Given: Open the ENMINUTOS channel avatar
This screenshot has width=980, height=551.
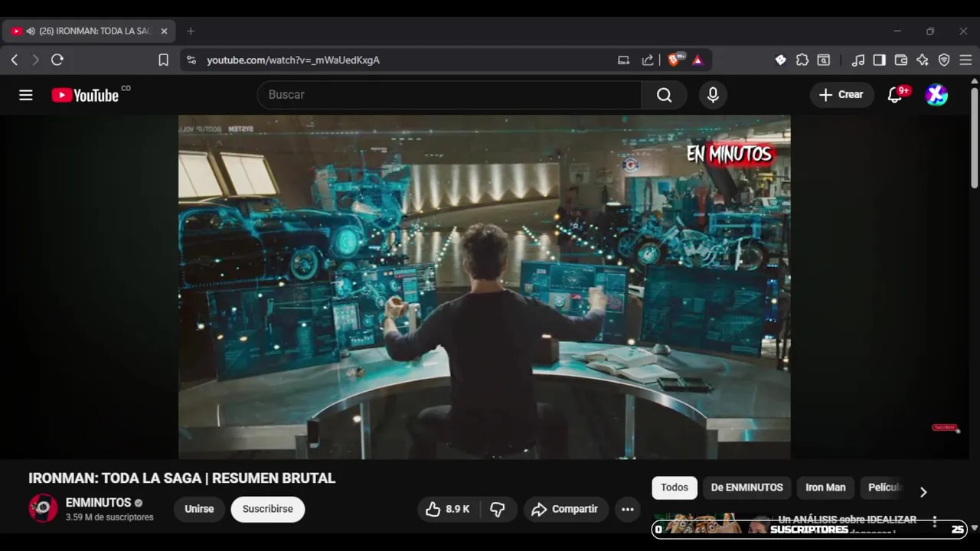Looking at the screenshot, I should (43, 508).
